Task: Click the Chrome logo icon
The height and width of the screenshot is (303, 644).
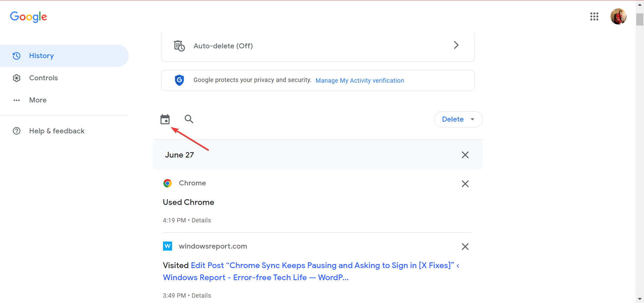Action: point(167,183)
